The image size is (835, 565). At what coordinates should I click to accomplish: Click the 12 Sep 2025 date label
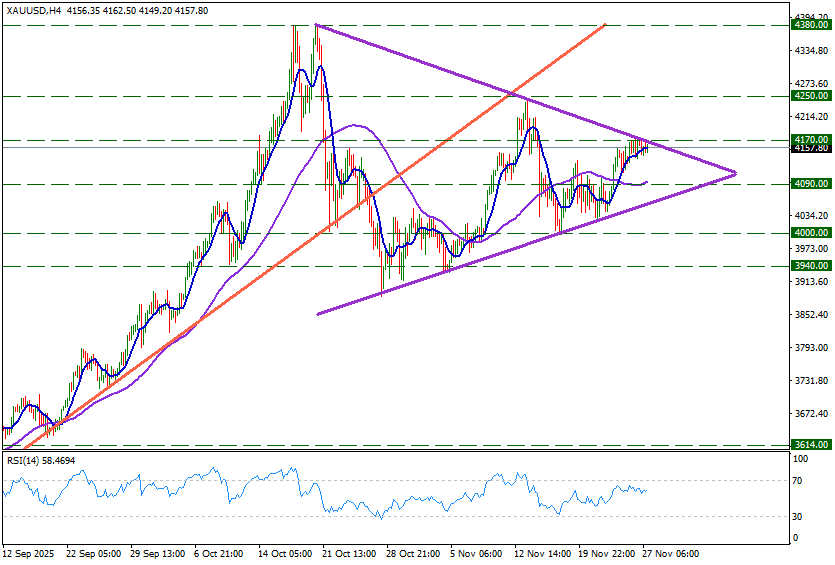30,553
